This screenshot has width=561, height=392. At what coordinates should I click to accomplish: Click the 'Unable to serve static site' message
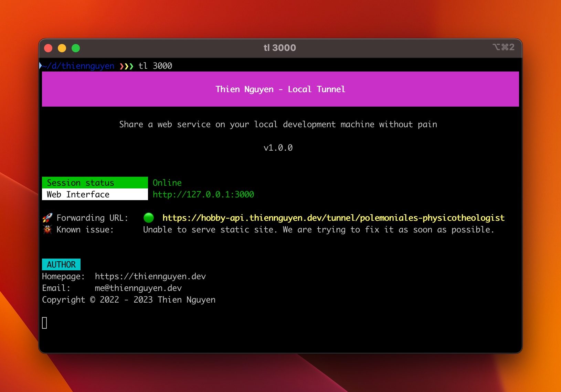click(319, 230)
